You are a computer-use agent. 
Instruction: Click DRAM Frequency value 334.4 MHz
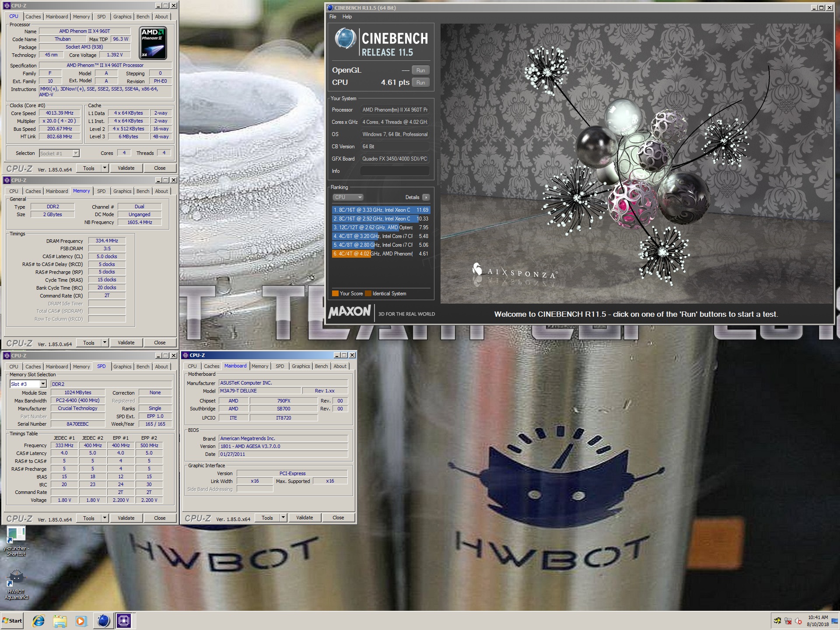pos(107,241)
